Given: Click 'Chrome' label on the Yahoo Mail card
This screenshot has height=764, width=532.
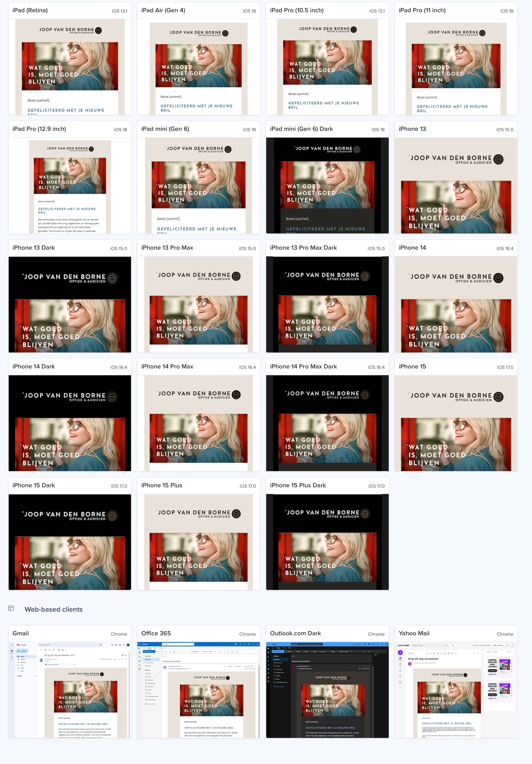Looking at the screenshot, I should pyautogui.click(x=505, y=635).
